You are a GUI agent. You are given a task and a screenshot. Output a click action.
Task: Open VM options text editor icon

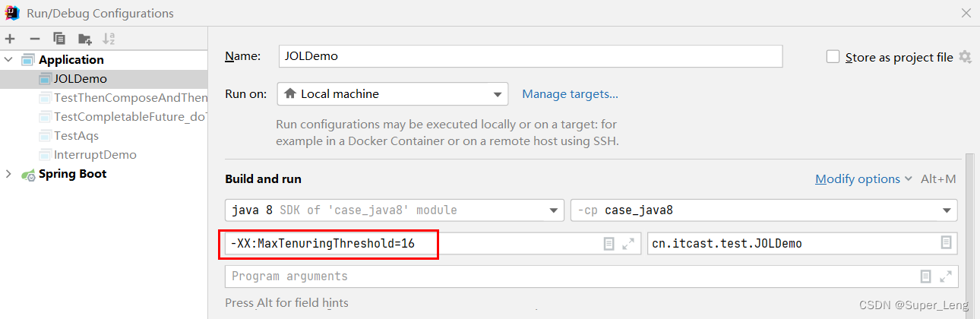point(609,243)
